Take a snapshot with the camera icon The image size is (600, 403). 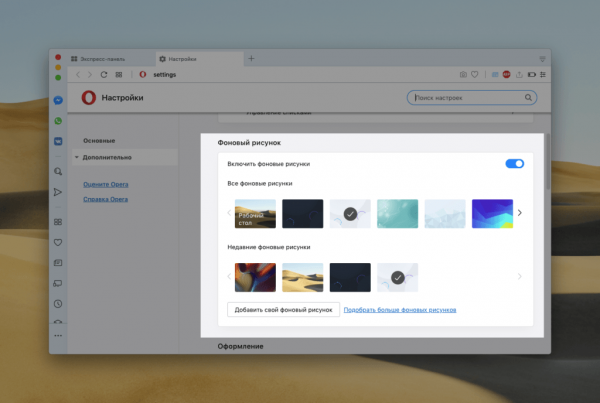[463, 75]
